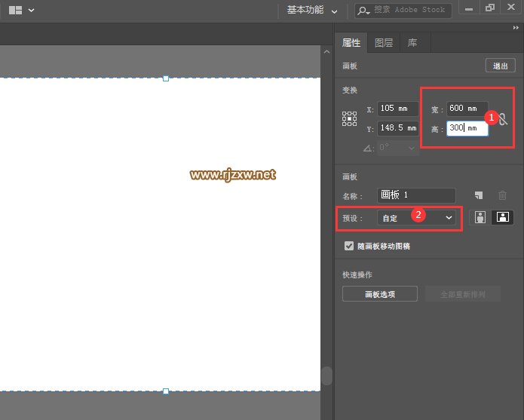The width and height of the screenshot is (524, 420).
Task: Set artboard to portrait orientation
Action: [x=480, y=217]
